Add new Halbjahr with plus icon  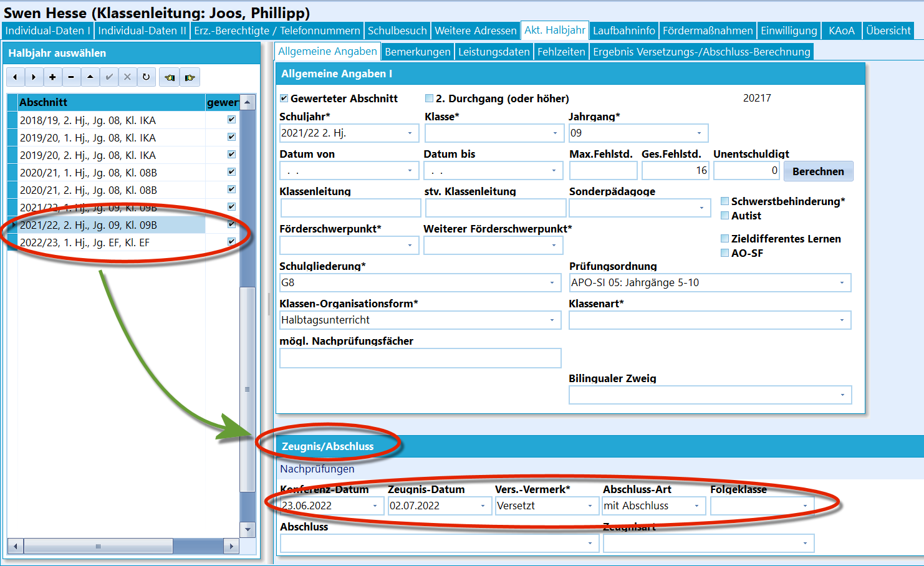click(x=52, y=77)
